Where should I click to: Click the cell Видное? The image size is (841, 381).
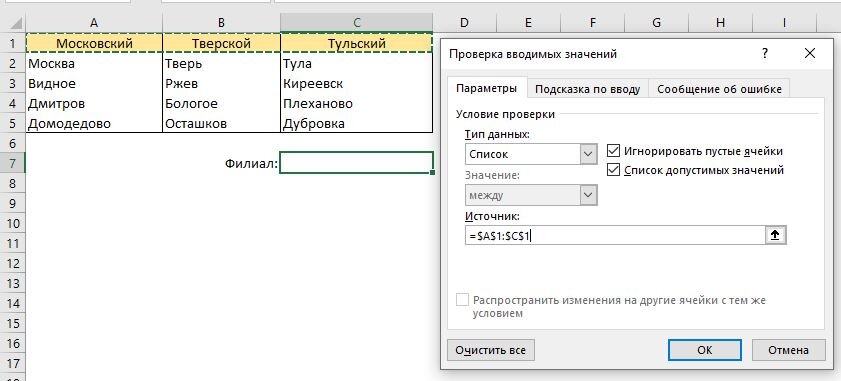pos(94,84)
